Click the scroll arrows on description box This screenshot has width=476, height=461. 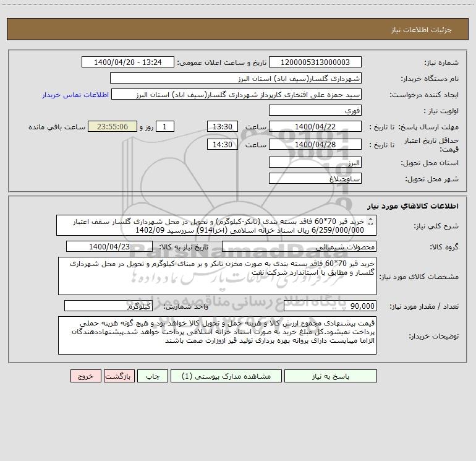click(370, 222)
